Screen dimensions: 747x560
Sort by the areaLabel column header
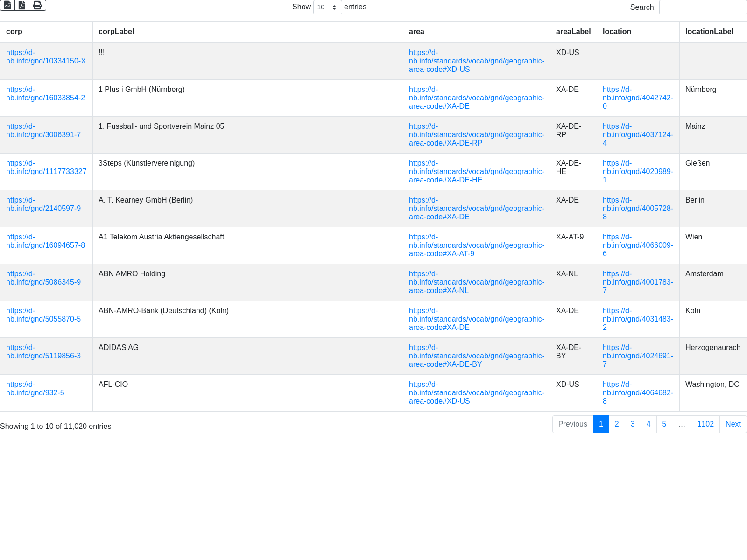[573, 32]
